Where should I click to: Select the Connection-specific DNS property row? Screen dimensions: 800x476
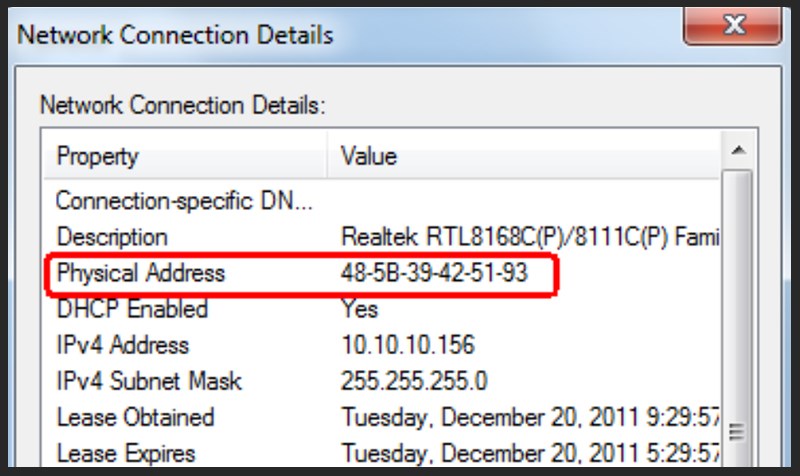[x=184, y=201]
